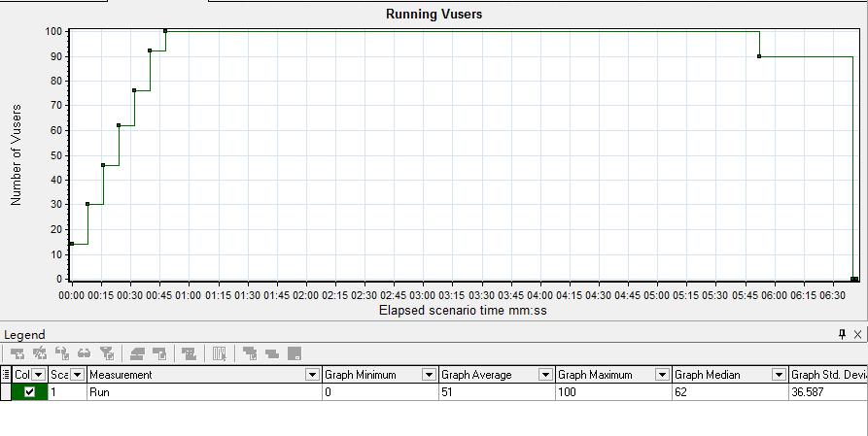868x436 pixels.
Task: Click the Graph Std. Deviation column header
Action: point(828,375)
